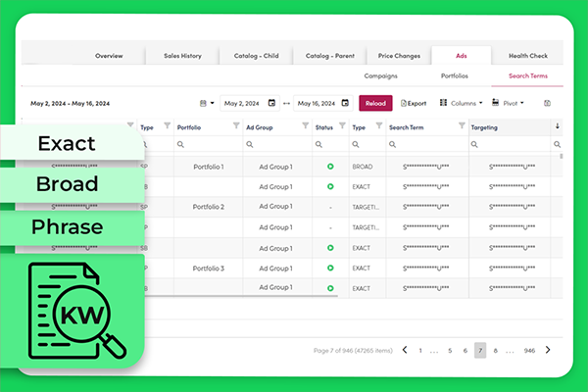
Task: Go to the Price Changes tab
Action: point(399,56)
